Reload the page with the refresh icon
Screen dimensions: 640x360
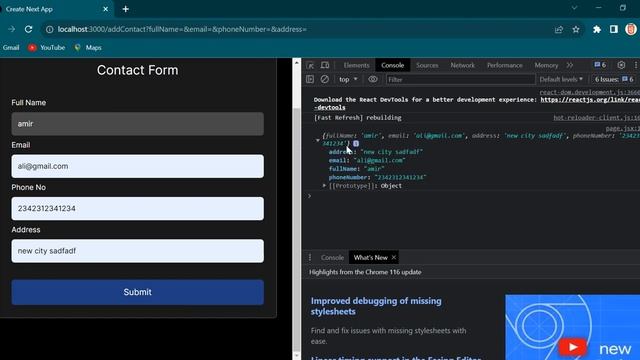[x=28, y=29]
